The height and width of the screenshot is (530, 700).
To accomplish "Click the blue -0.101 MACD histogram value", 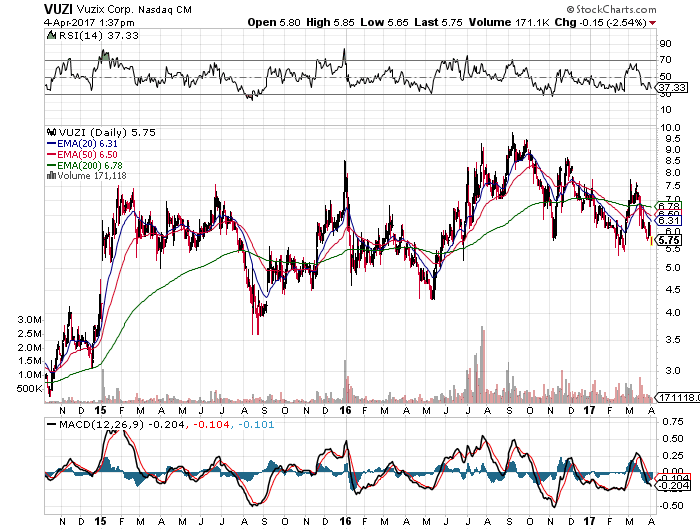I will 256,424.
